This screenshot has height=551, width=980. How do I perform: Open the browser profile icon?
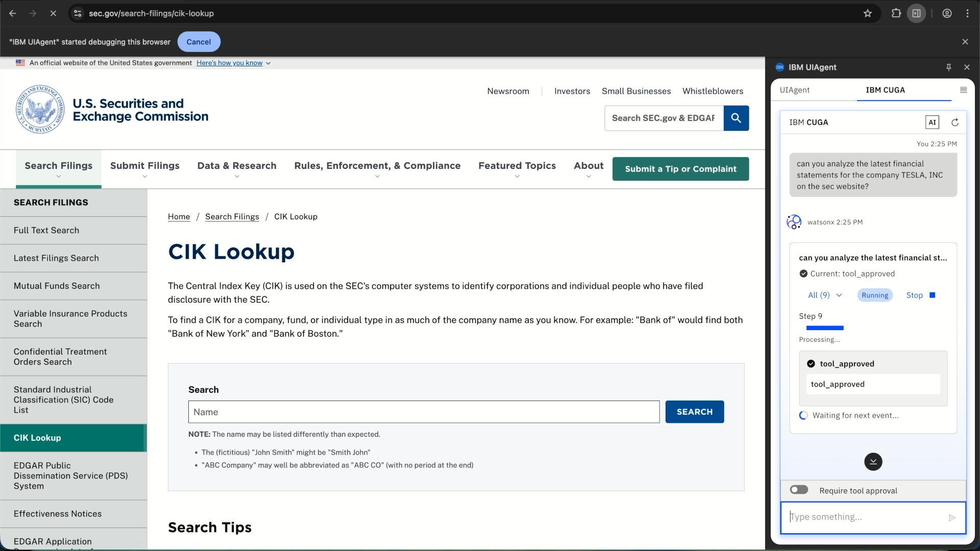(x=947, y=13)
